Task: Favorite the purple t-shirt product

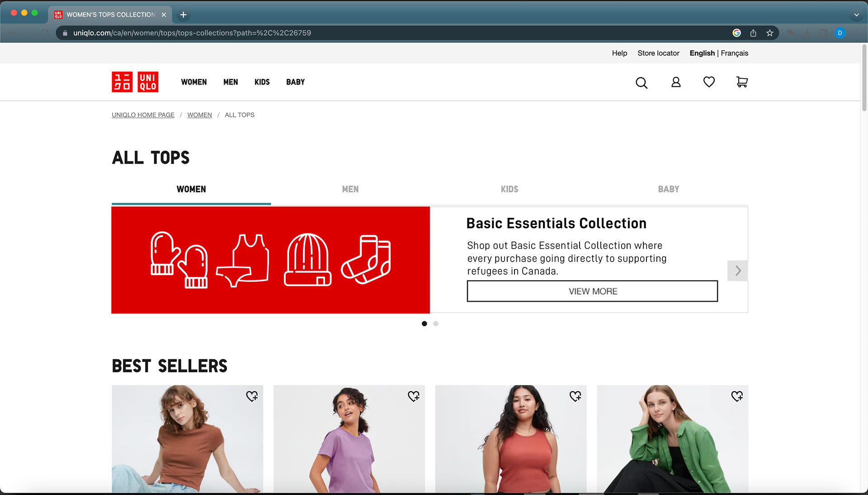Action: point(413,396)
